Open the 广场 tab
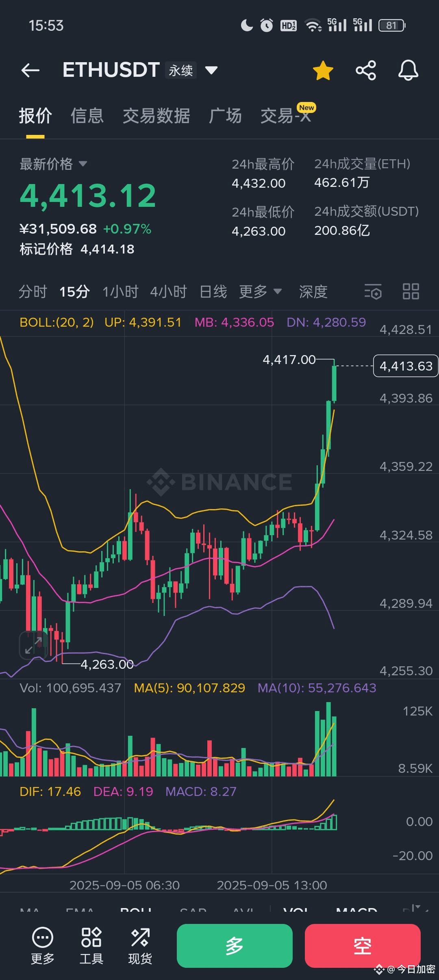This screenshot has height=980, width=439. point(225,116)
